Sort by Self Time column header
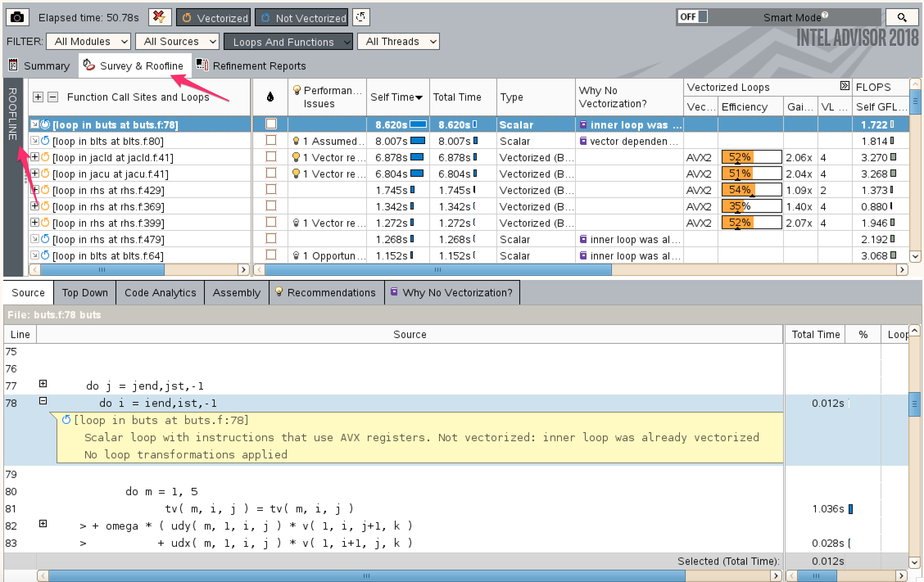The image size is (924, 582). tap(397, 97)
